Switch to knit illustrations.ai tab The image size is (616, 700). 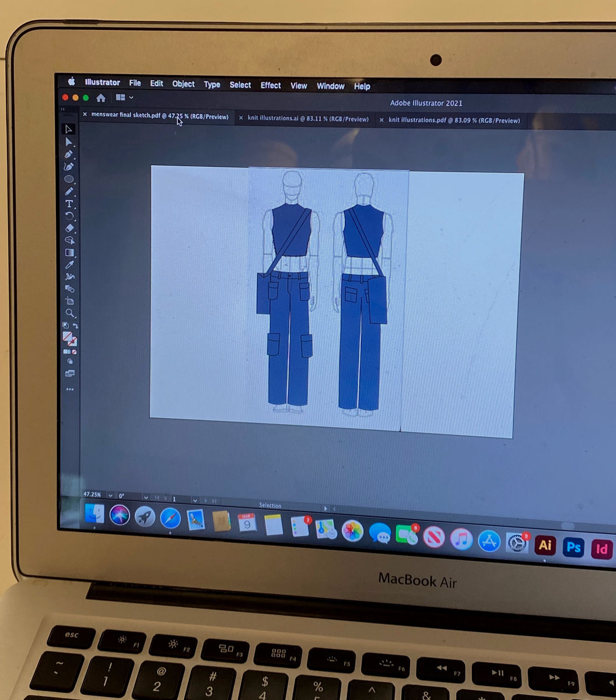click(x=308, y=118)
